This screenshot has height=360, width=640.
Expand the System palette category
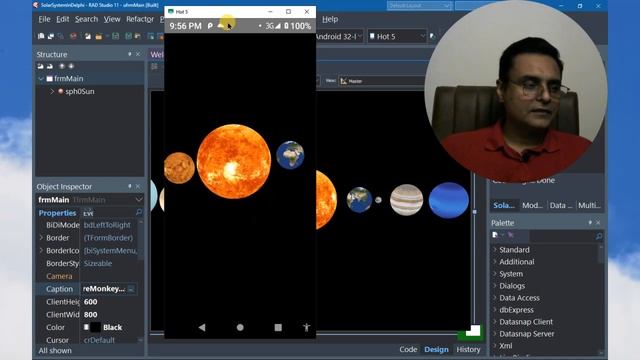(495, 273)
